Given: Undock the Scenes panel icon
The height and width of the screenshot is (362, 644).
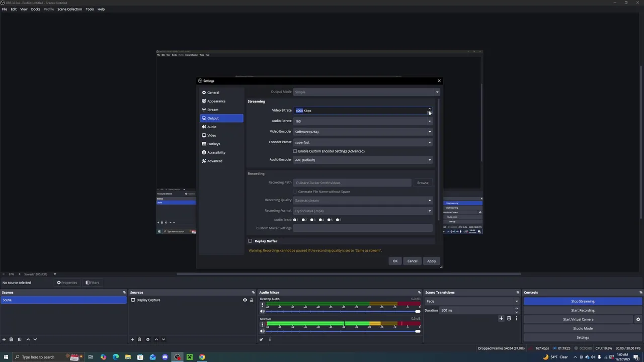Looking at the screenshot, I should point(124,292).
